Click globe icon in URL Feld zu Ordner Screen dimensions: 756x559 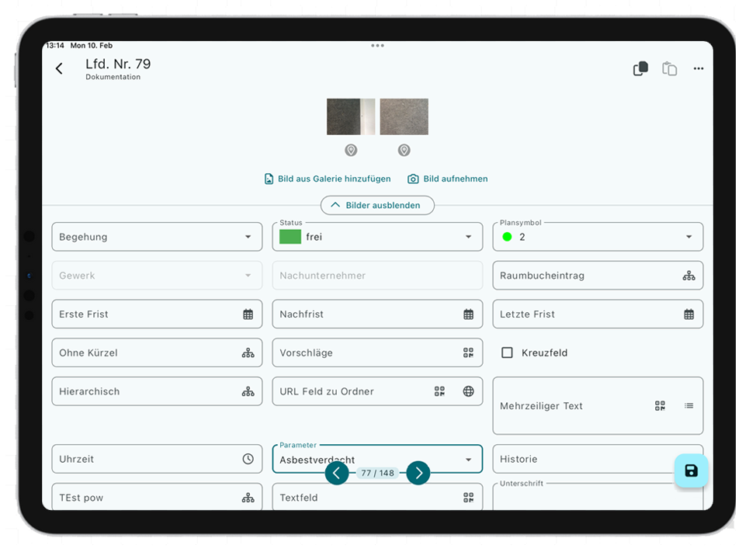pos(468,391)
